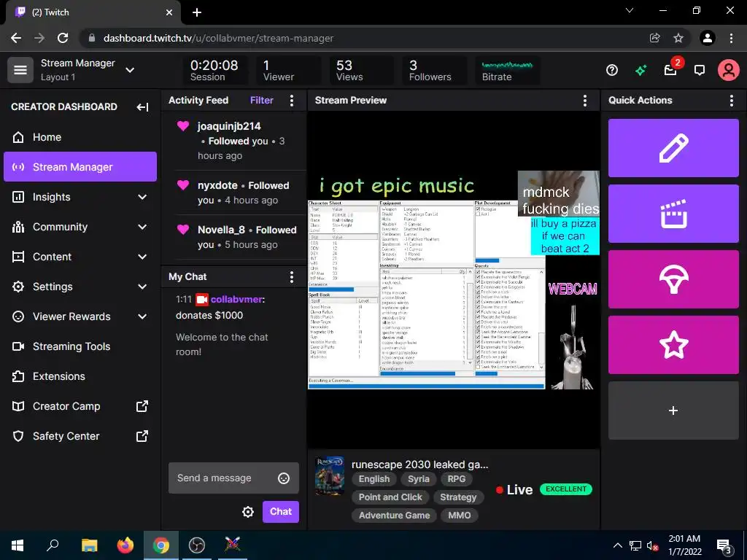Open File Explorer from the taskbar
The width and height of the screenshot is (747, 560).
[x=89, y=545]
